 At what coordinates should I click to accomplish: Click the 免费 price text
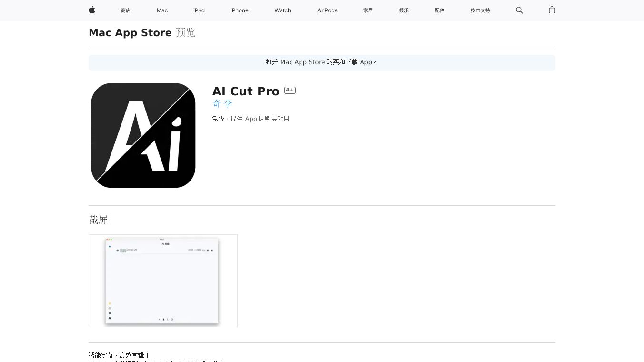218,119
